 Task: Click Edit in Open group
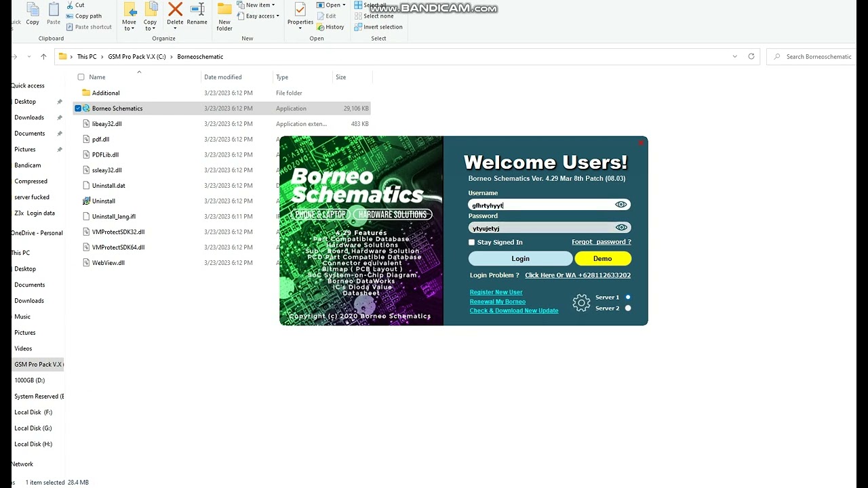326,16
